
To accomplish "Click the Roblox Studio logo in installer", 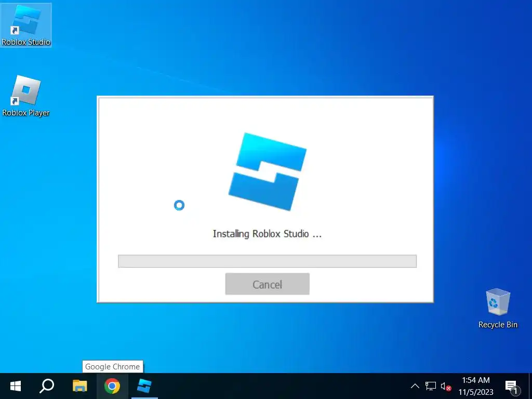I will point(268,171).
